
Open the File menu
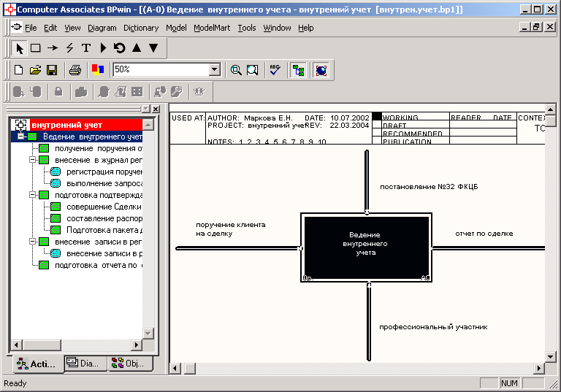pyautogui.click(x=31, y=28)
